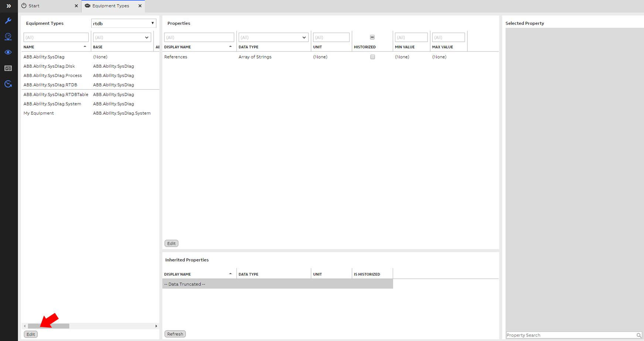The height and width of the screenshot is (341, 644).
Task: Sort inherited properties by Is Historized
Action: coord(367,274)
